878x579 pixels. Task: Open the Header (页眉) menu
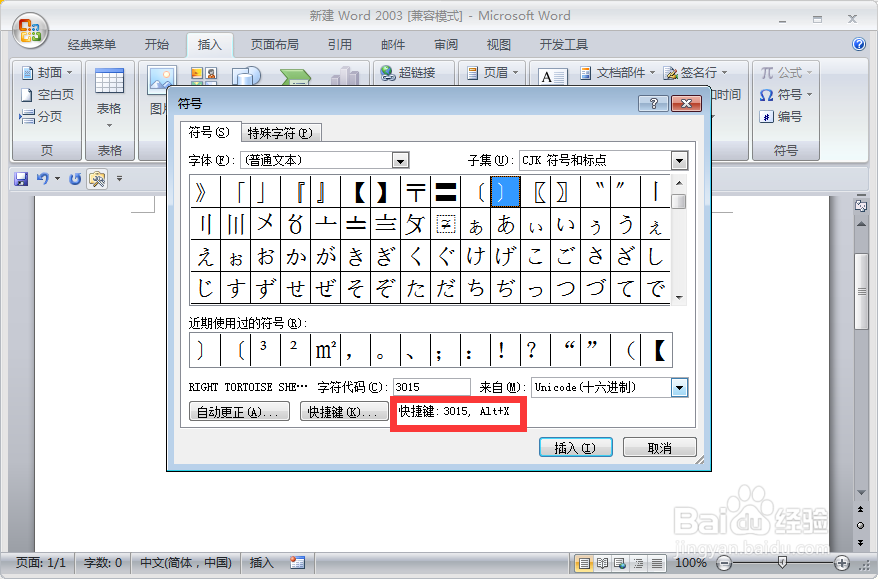click(x=493, y=73)
